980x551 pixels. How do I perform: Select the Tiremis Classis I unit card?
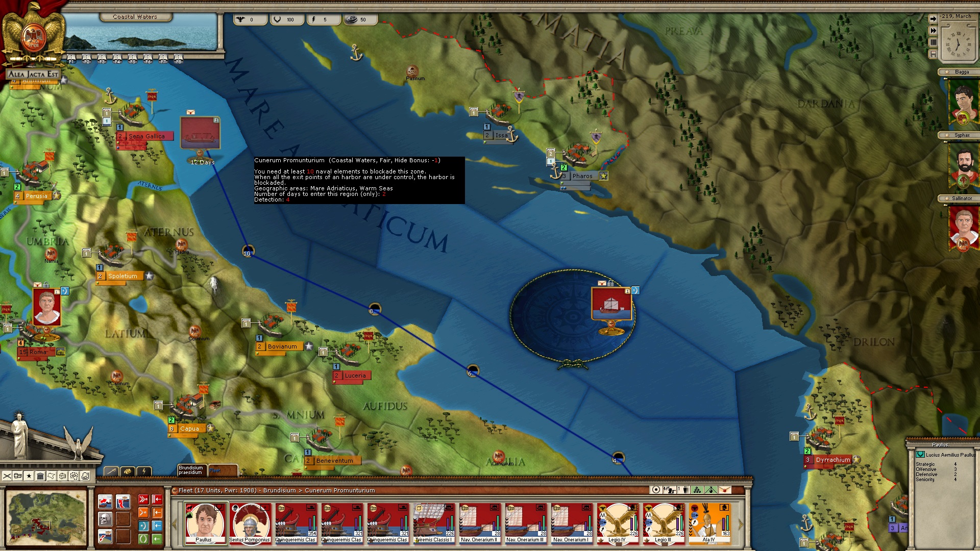434,523
